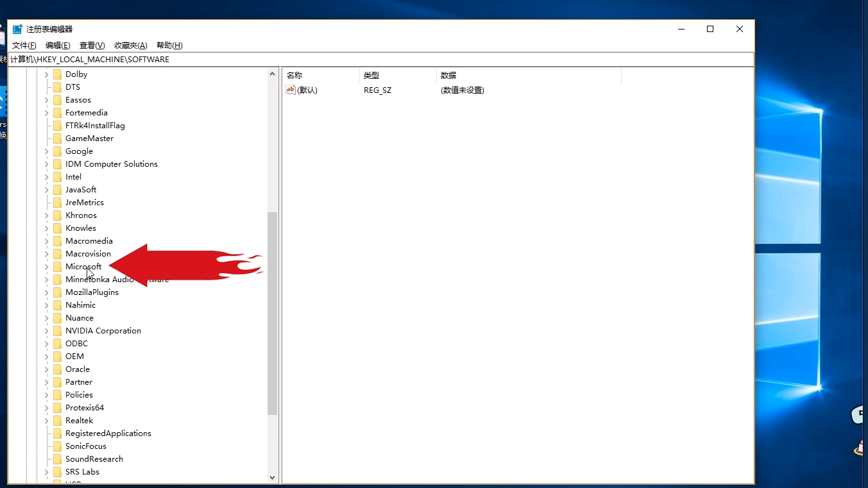Screen dimensions: 868x488
Task: Click the Nahimic folder icon
Action: 57,305
